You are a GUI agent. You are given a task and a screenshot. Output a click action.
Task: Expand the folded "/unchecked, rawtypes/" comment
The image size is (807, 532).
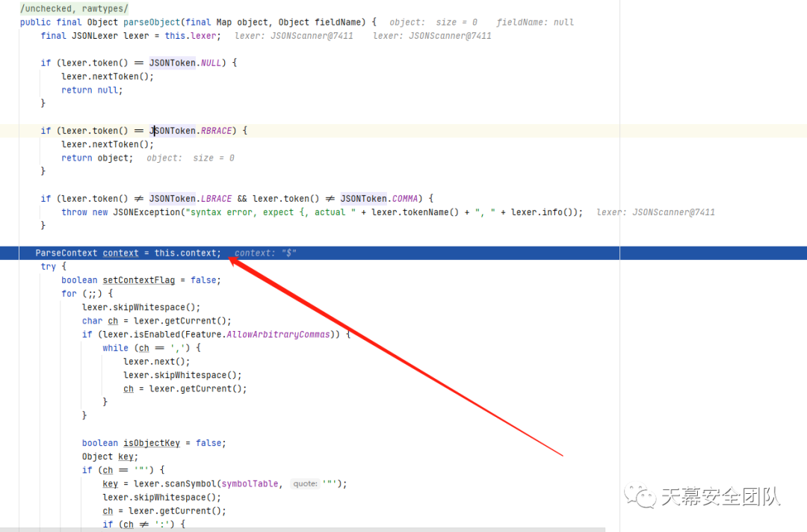point(74,9)
